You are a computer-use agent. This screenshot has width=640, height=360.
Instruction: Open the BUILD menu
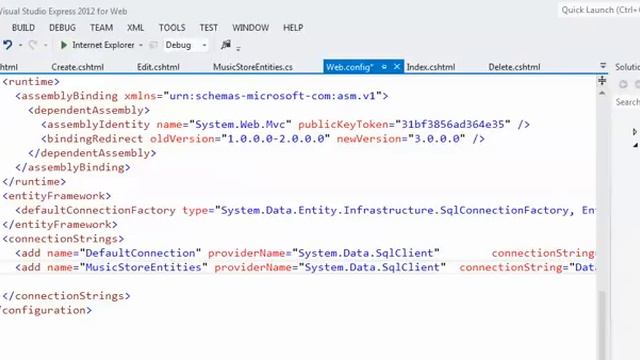(x=23, y=28)
